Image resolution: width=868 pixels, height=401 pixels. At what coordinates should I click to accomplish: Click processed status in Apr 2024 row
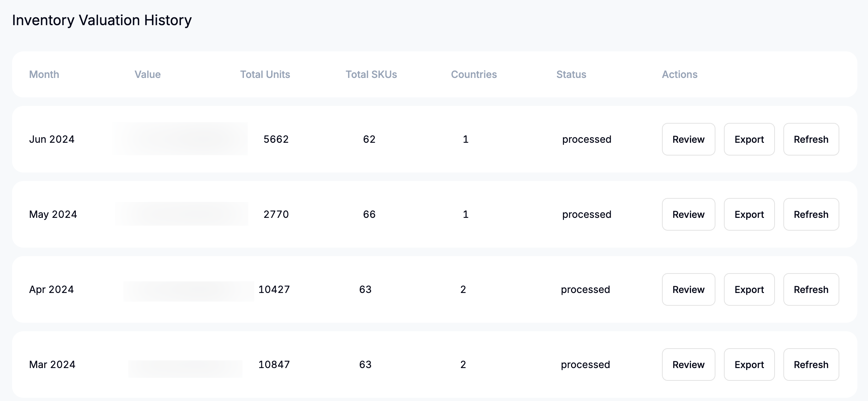point(586,290)
